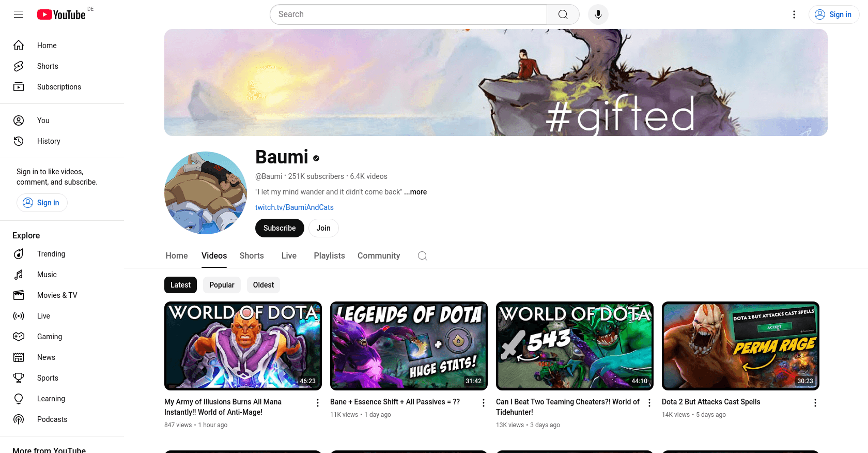Viewport: 868px width, 453px height.
Task: Open the top-right settings kebab menu
Action: pyautogui.click(x=794, y=14)
